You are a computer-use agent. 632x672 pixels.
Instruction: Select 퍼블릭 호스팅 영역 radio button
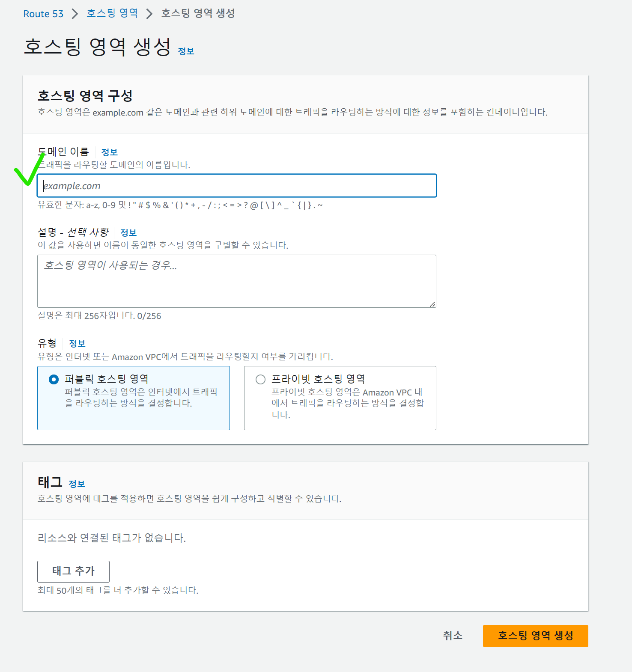point(54,379)
